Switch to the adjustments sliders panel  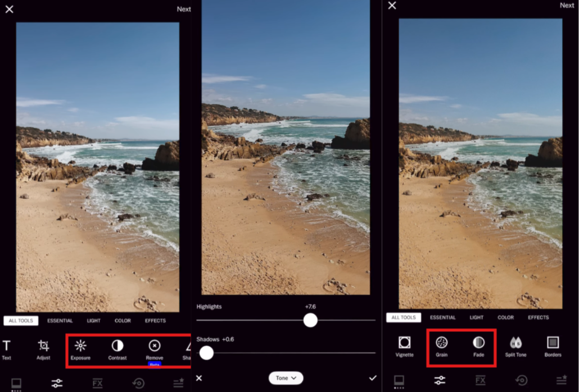pyautogui.click(x=57, y=383)
